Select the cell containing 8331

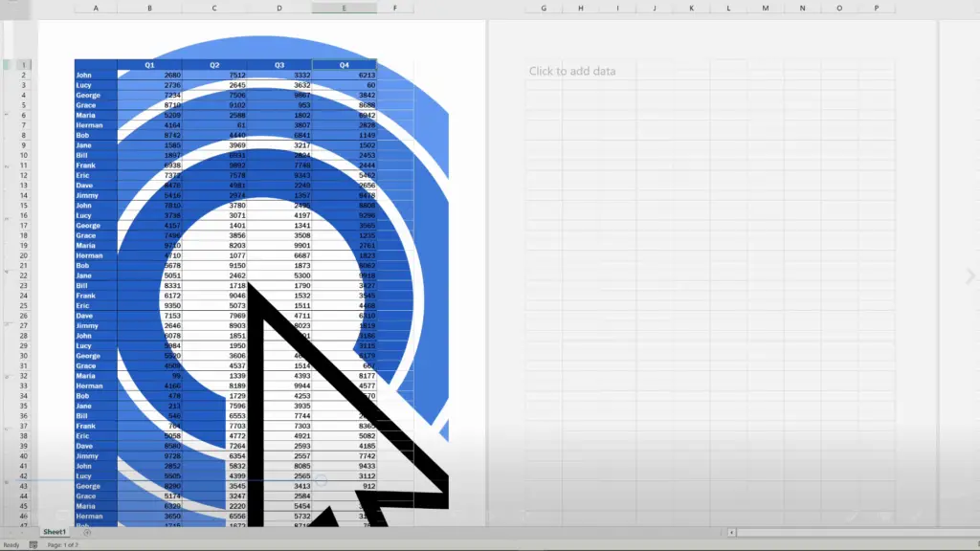(x=149, y=285)
